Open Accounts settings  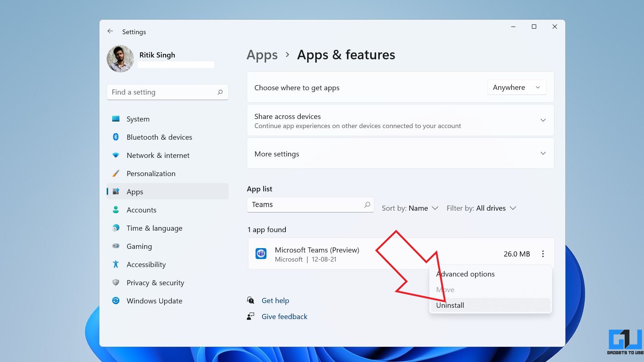tap(167, 210)
